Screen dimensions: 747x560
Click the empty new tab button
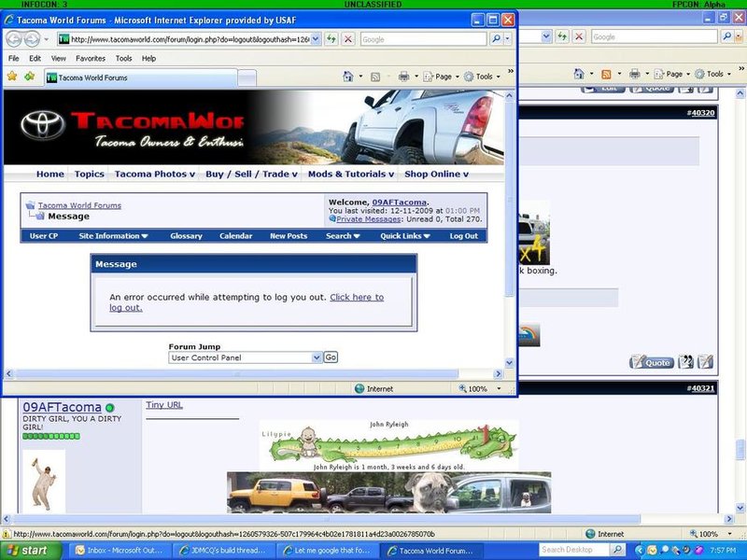click(247, 78)
